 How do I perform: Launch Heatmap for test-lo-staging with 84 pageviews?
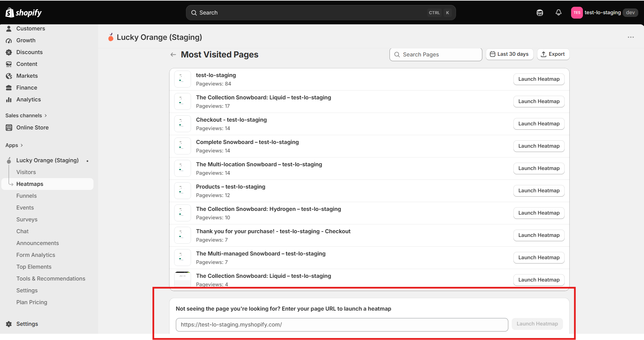539,79
